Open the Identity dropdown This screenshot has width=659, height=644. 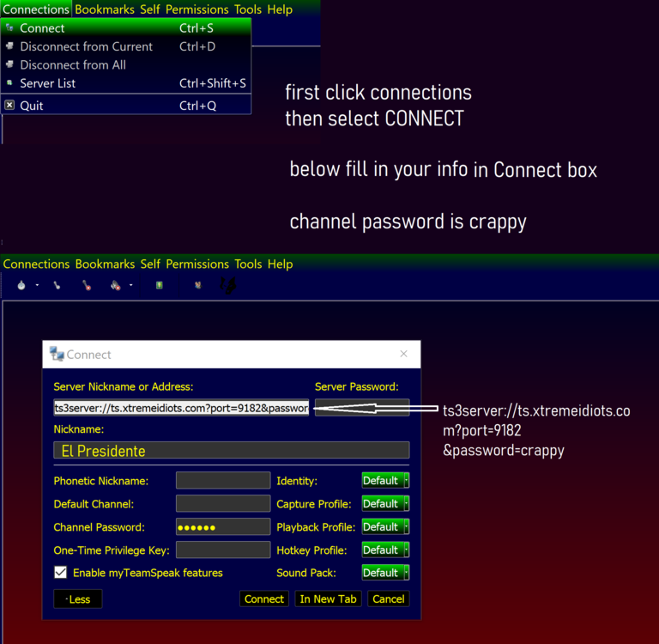(x=385, y=480)
